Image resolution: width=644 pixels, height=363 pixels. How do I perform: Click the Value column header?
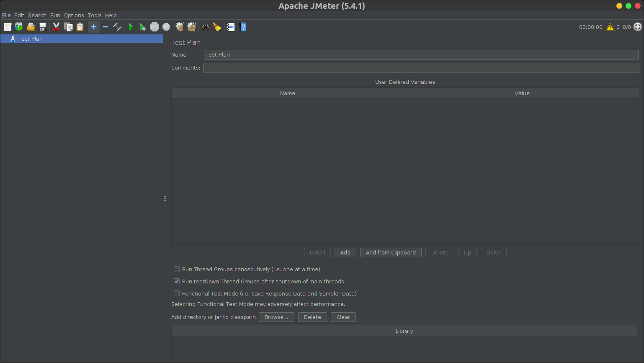[522, 93]
